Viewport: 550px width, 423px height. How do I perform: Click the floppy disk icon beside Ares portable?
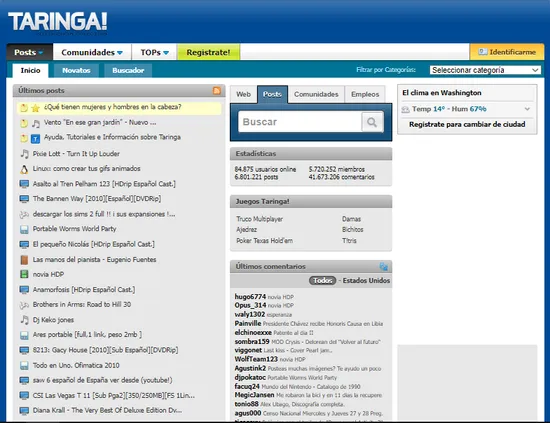coord(24,335)
